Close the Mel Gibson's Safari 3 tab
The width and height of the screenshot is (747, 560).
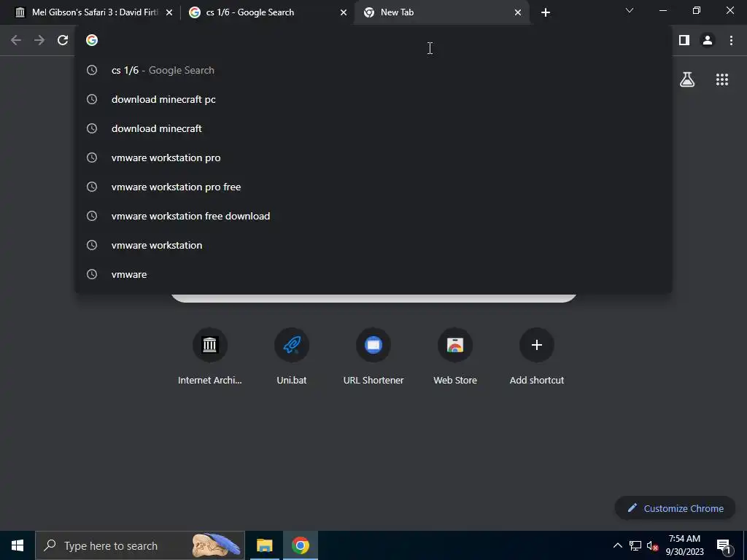click(169, 13)
